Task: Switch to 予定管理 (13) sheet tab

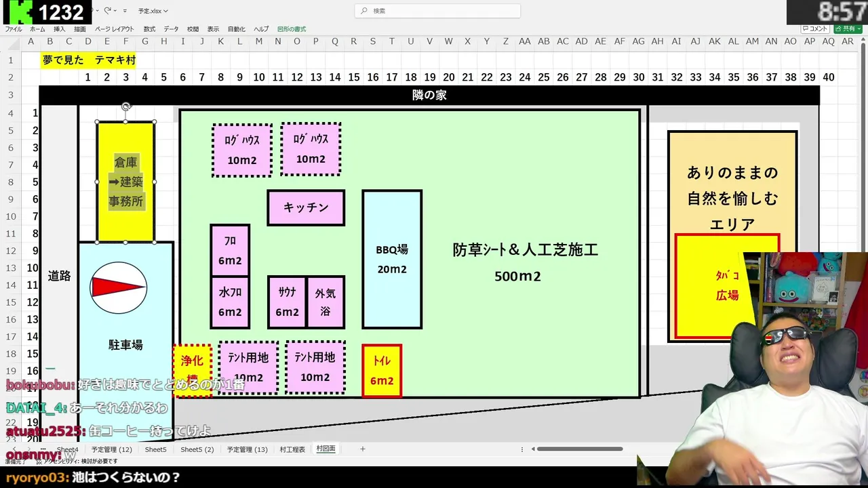Action: tap(248, 449)
